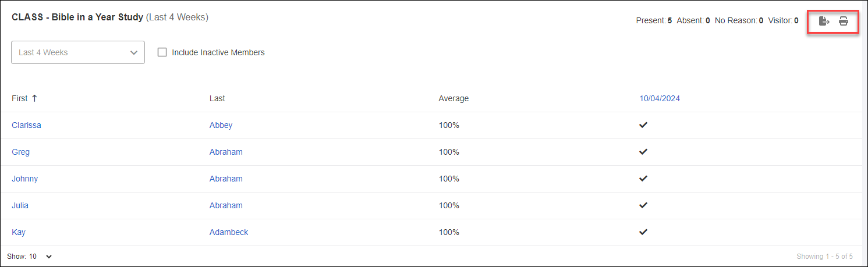The height and width of the screenshot is (267, 868).
Task: Enable Include Inactive Members checkbox
Action: (162, 52)
